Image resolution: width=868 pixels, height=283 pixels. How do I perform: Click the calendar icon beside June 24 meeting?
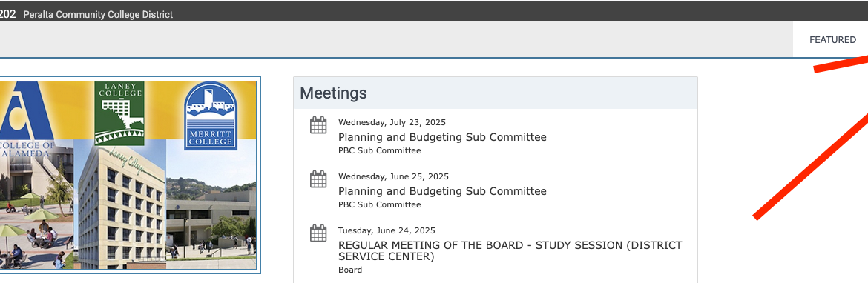click(318, 233)
